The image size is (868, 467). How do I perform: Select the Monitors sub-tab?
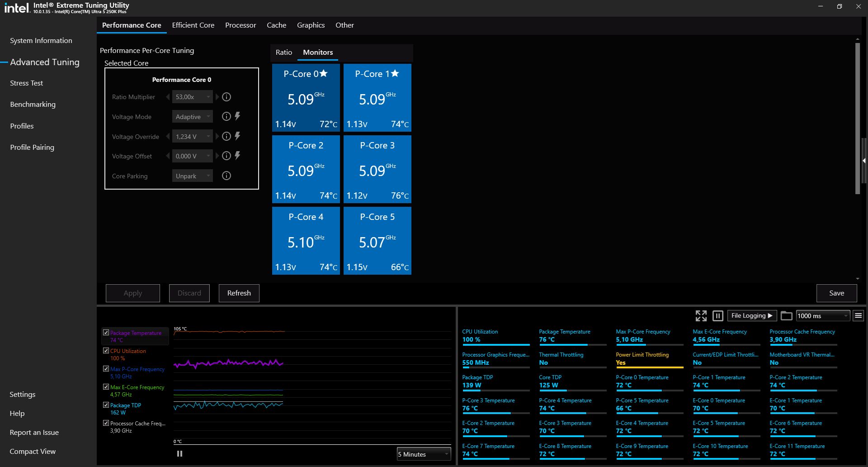click(x=318, y=52)
